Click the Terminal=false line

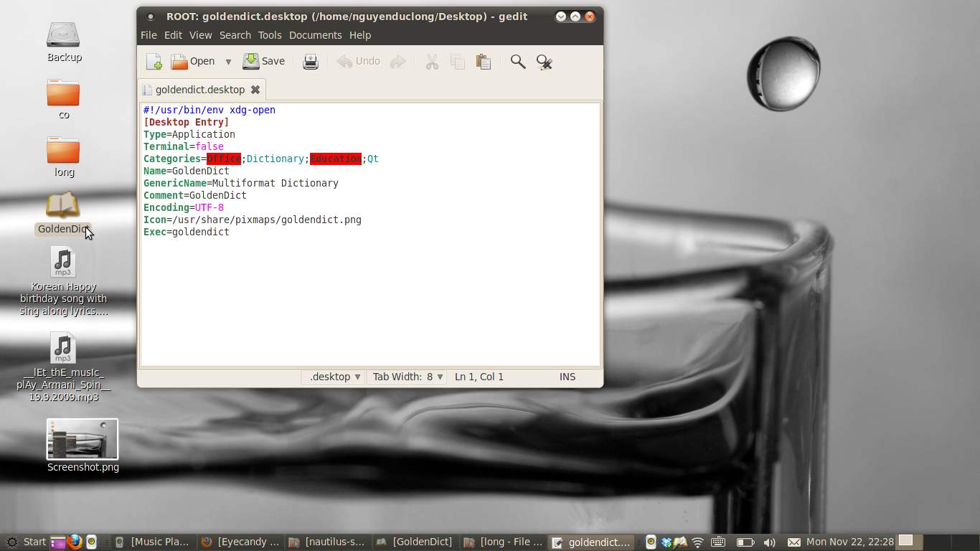184,146
